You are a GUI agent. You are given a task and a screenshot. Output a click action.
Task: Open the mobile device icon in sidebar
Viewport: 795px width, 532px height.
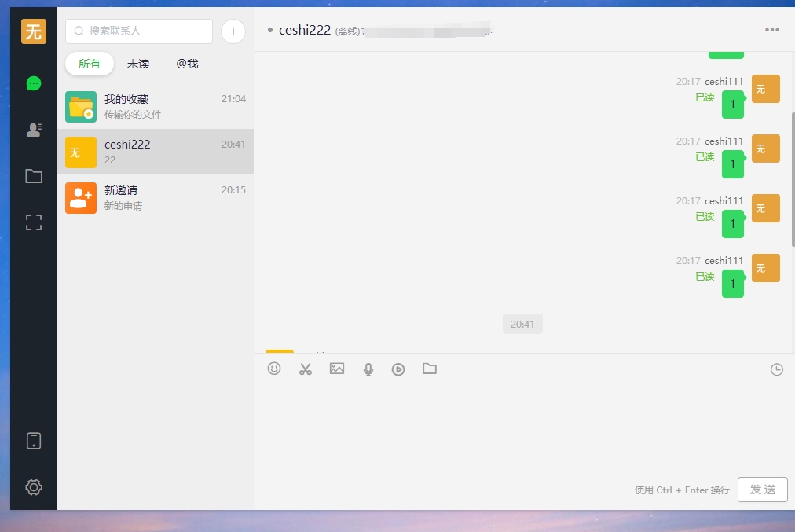(x=34, y=441)
